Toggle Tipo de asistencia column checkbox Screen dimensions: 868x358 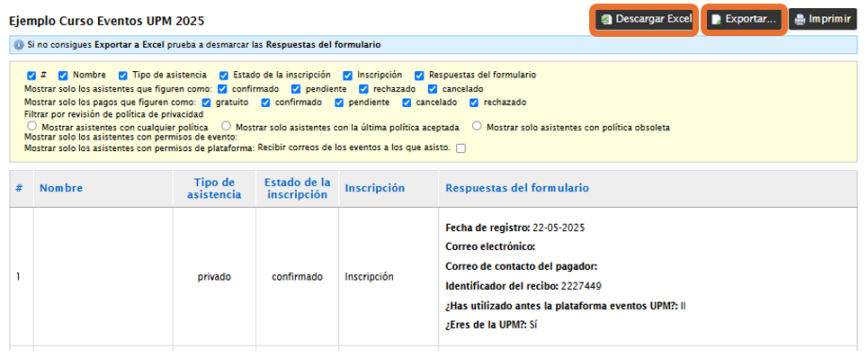click(x=123, y=76)
